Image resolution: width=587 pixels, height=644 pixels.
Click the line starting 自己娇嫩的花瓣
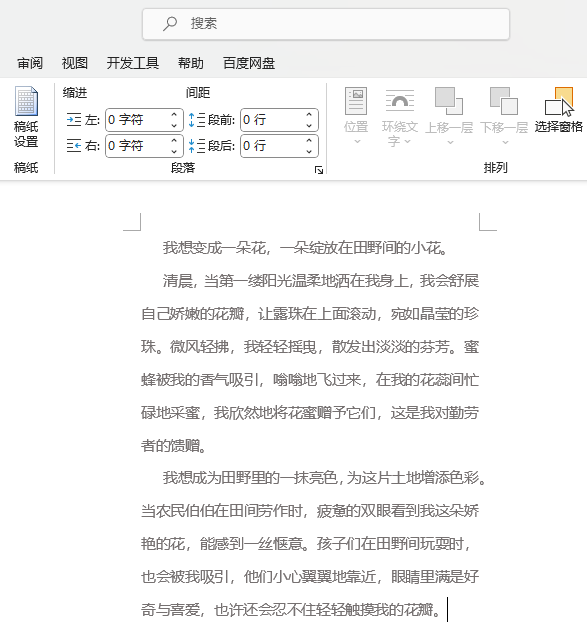310,314
